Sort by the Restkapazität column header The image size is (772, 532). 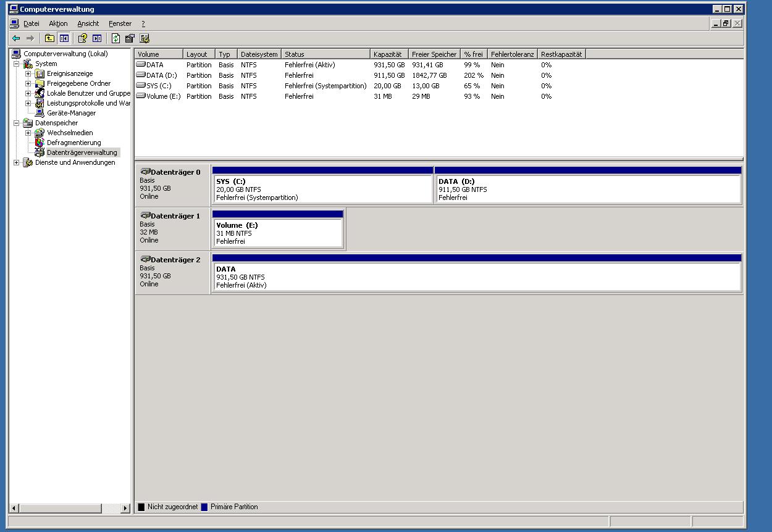tap(561, 54)
